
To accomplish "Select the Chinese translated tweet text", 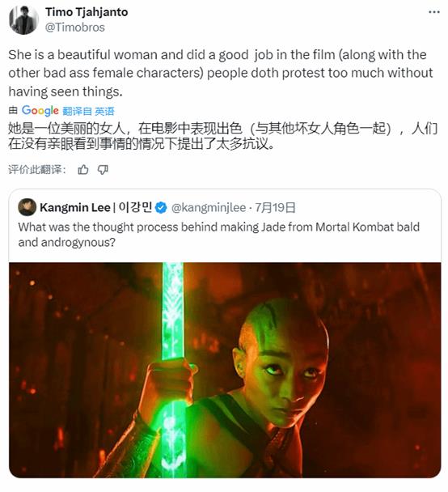I will tap(222, 136).
